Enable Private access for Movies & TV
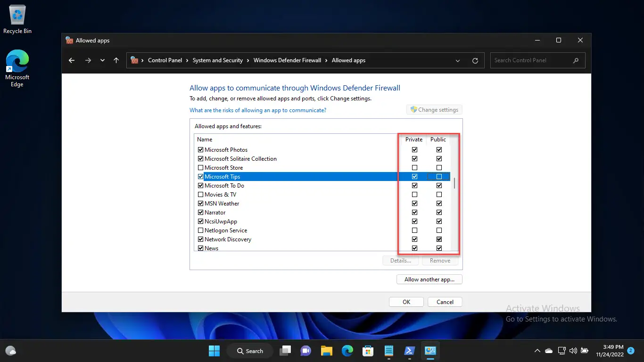 414,195
